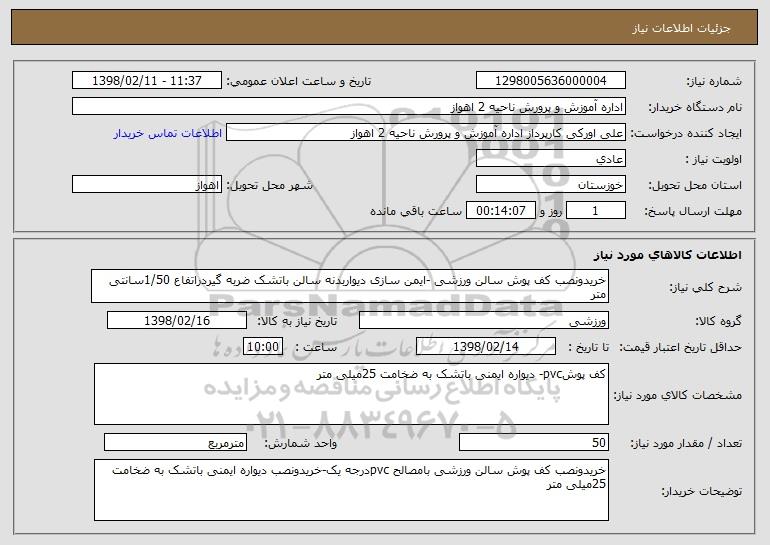Click the اولویت نیاز field showing عادی
Screen dimensions: 770x545
[550, 158]
